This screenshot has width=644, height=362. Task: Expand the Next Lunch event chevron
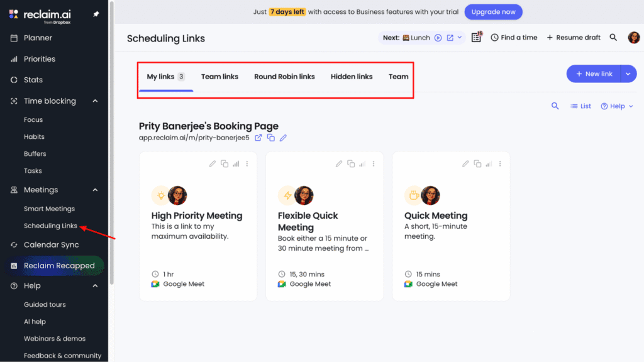click(x=460, y=37)
